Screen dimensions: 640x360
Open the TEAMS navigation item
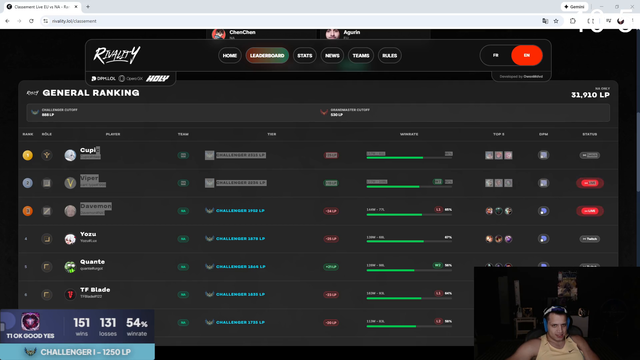[361, 56]
